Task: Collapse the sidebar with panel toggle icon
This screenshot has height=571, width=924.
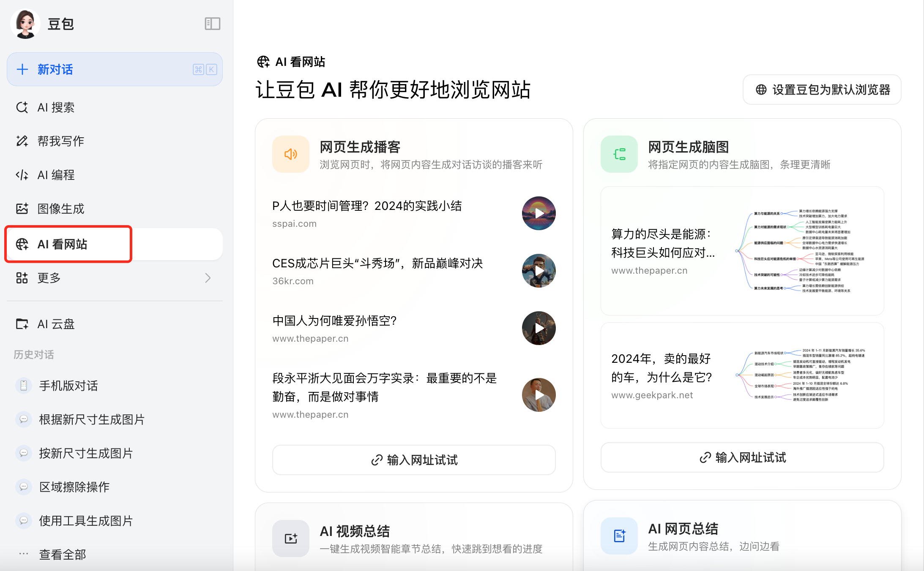Action: point(212,24)
